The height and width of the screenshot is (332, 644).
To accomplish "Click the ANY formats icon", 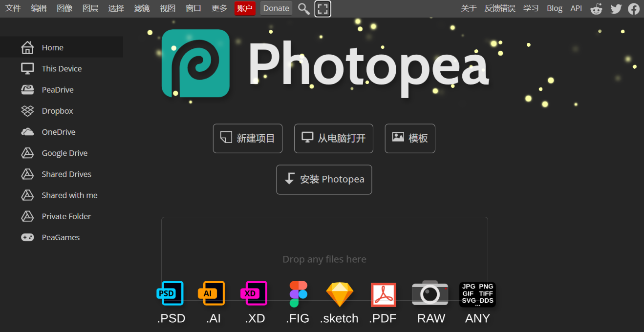I will coord(477,293).
